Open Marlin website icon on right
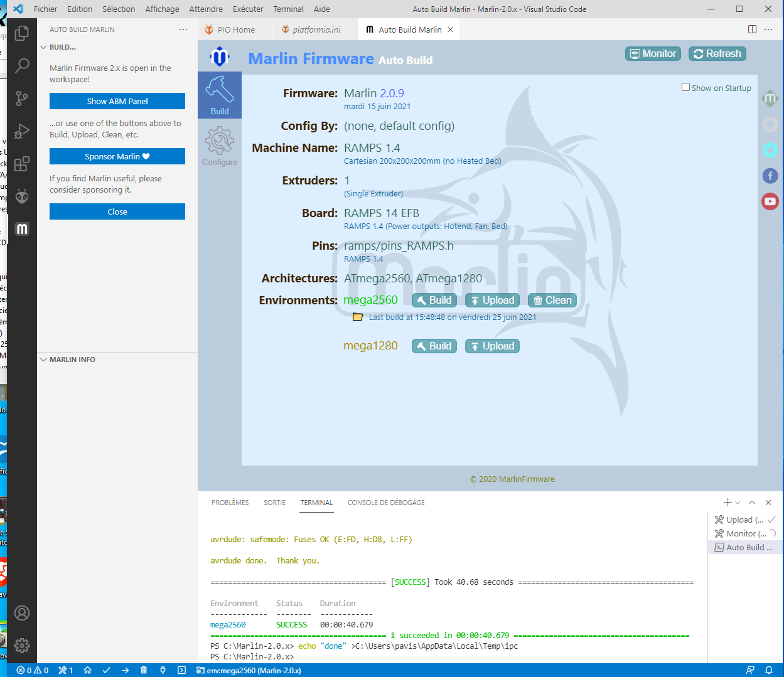 [x=770, y=99]
